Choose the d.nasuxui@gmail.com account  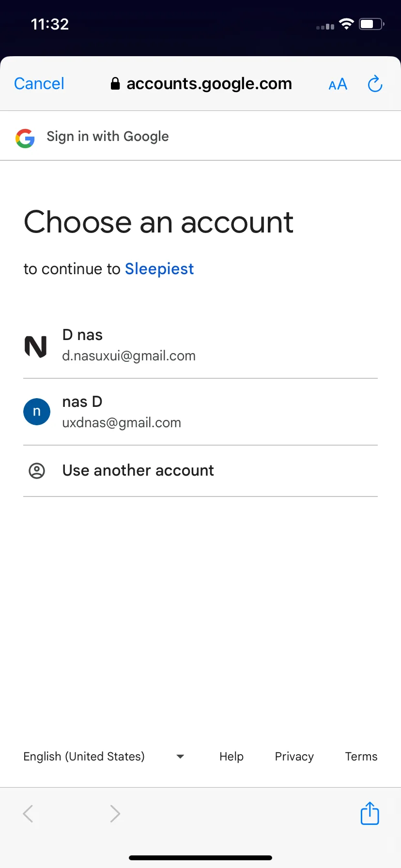pyautogui.click(x=200, y=345)
